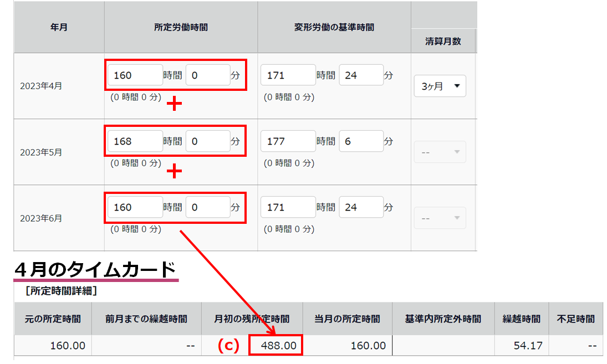The width and height of the screenshot is (607, 364).
Task: Click April 変形労働の基準時間 hours field showing 171
Action: click(288, 75)
